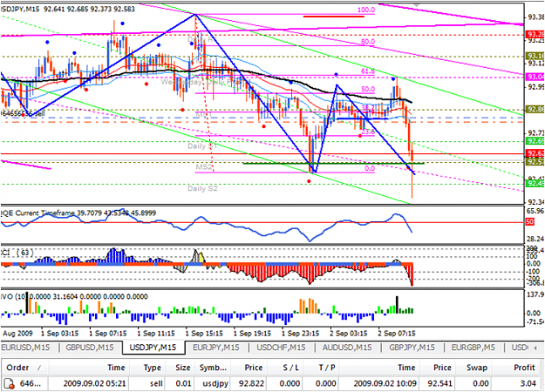The height and width of the screenshot is (392, 545).
Task: Click the 0.0 Fibonacci level label
Action: pos(370,168)
